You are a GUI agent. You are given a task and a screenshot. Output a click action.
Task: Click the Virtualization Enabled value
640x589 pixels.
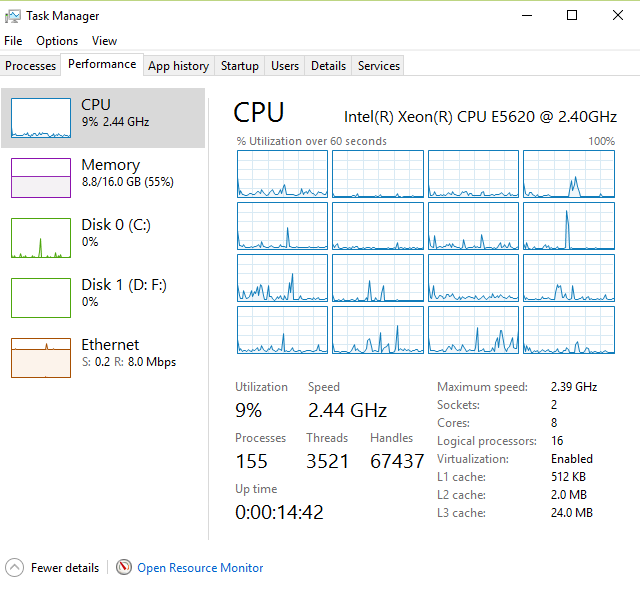point(571,459)
